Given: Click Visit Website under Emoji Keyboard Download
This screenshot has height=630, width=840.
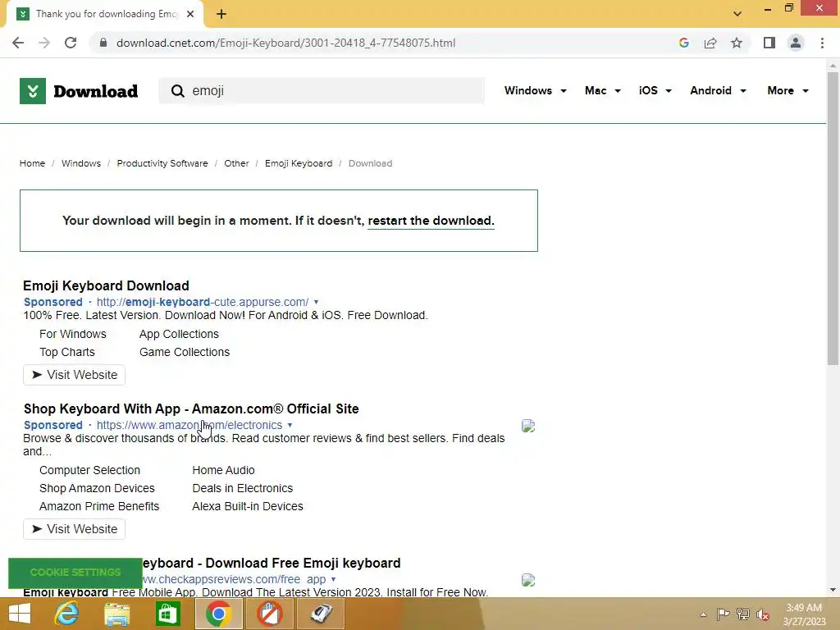Looking at the screenshot, I should click(74, 375).
